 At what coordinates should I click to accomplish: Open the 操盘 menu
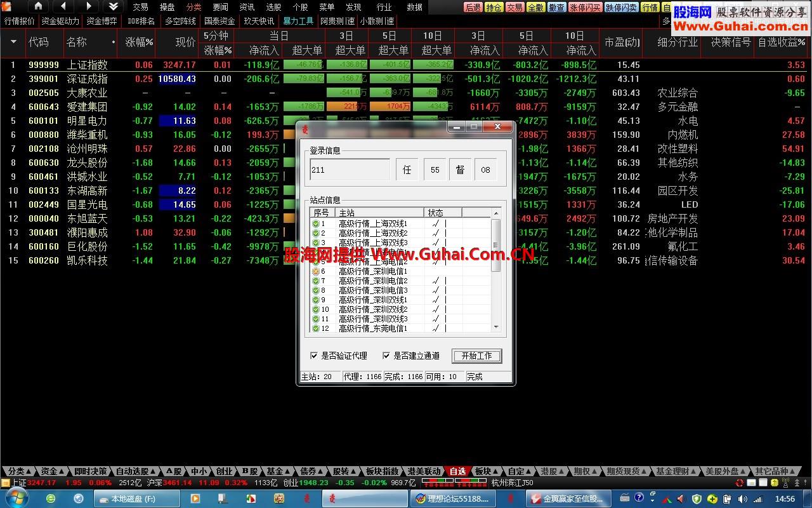167,7
